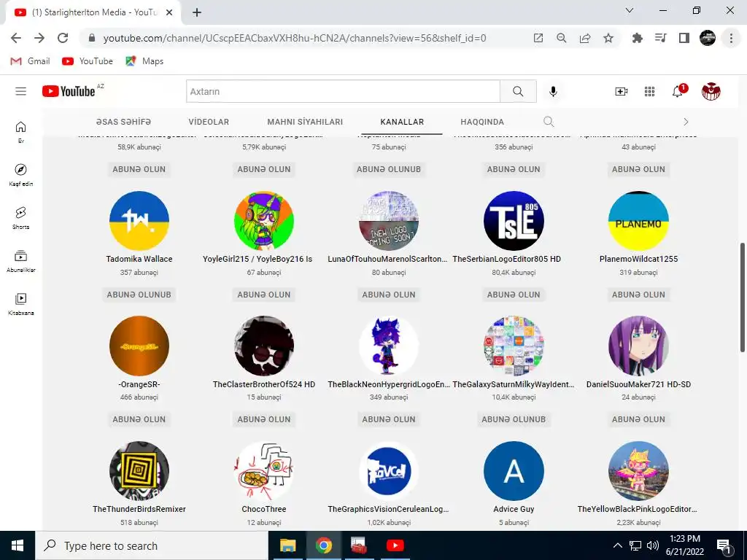Screen dimensions: 747x560
Task: Open Kəşf edin explore in sidebar
Action: pyautogui.click(x=20, y=175)
